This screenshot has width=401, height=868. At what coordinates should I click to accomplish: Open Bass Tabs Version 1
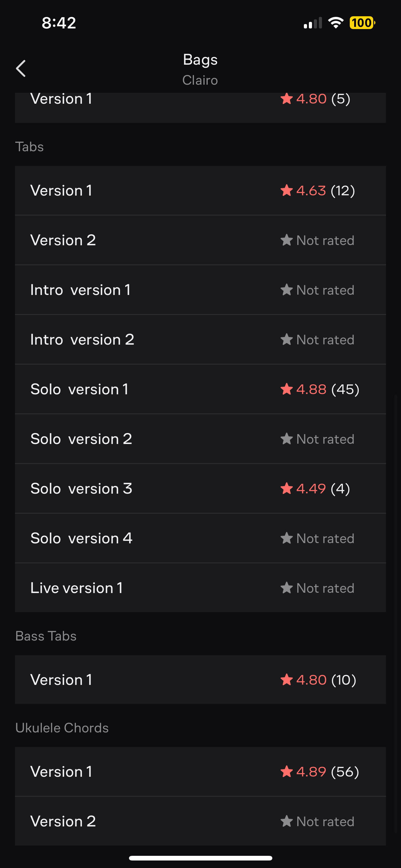coord(200,679)
